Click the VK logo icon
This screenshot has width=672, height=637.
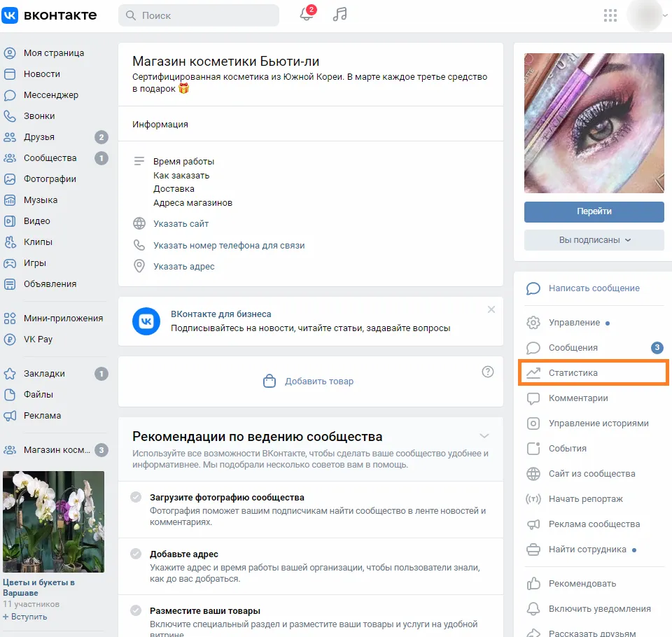(10, 15)
